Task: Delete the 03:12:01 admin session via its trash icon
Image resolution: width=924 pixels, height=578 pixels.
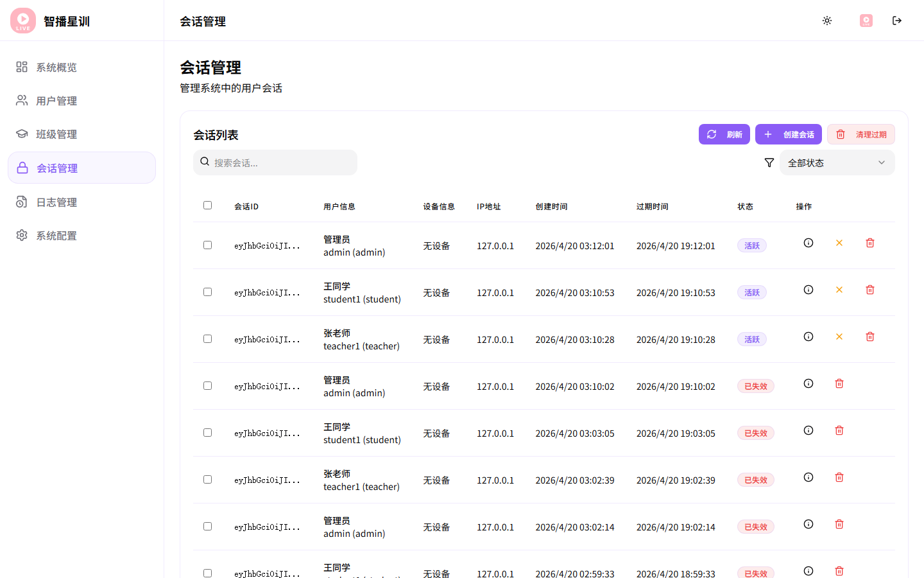Action: click(870, 243)
